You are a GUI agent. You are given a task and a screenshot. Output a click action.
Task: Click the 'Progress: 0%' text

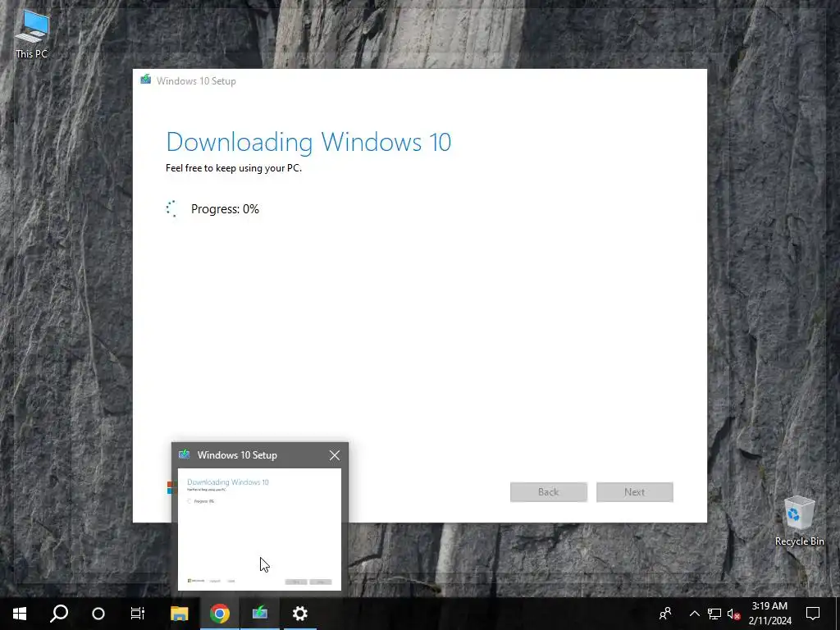tap(225, 209)
